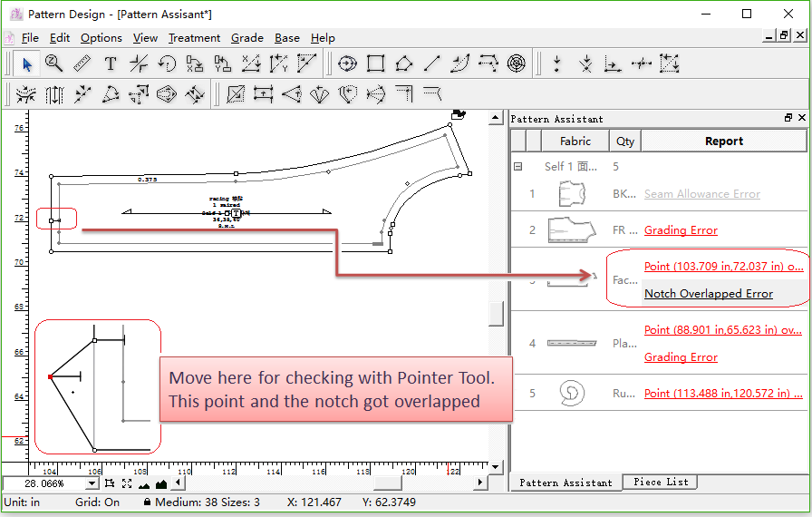Viewport: 812px width, 517px height.
Task: Click the Report column header
Action: 723,141
